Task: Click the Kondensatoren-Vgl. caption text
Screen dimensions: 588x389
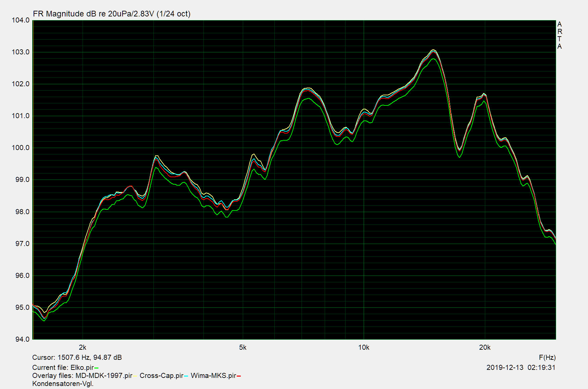Action: 63,384
